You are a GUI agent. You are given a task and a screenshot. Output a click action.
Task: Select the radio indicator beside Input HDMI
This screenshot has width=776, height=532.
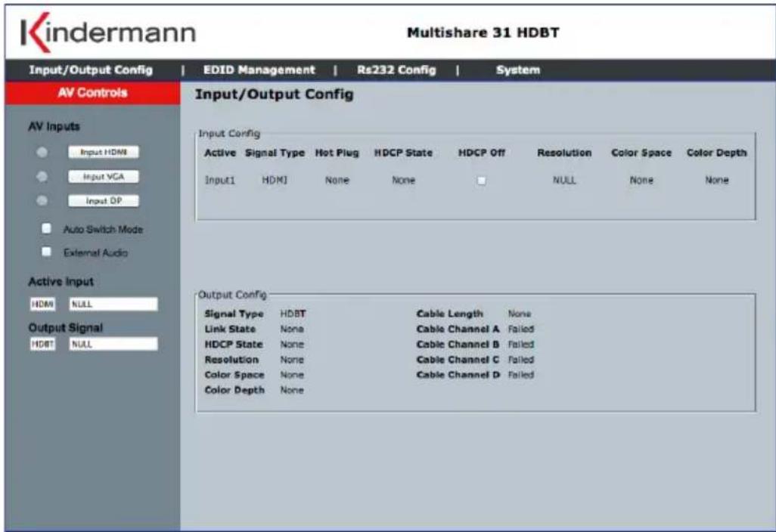[42, 153]
